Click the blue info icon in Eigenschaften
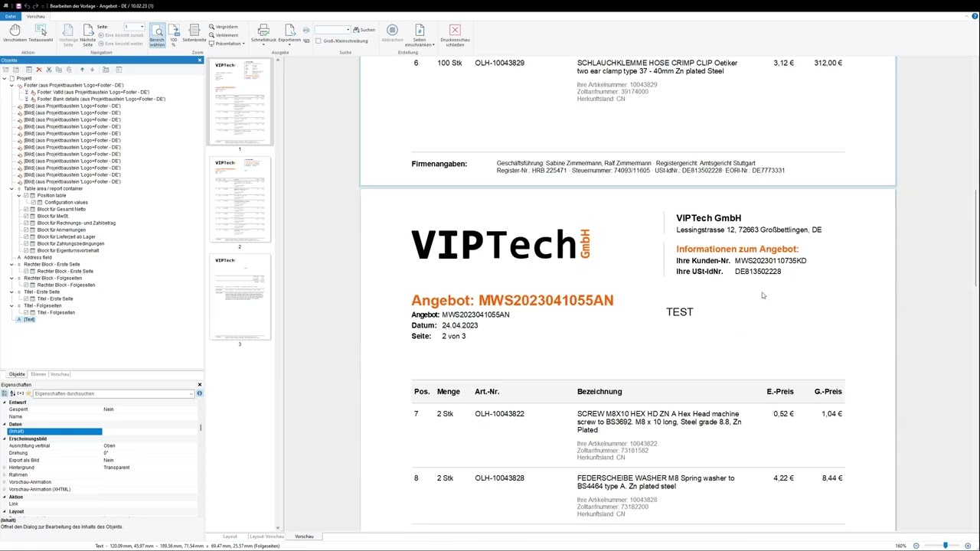980x551 pixels. pyautogui.click(x=199, y=393)
